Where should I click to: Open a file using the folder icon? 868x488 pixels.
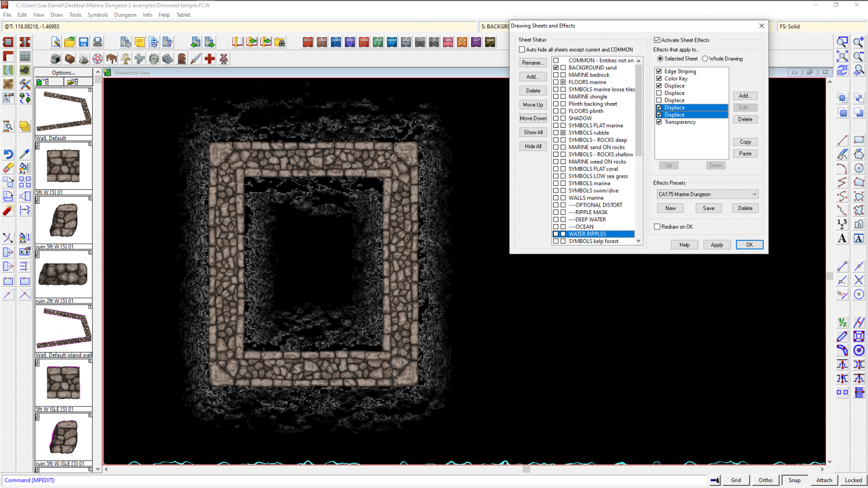click(69, 42)
